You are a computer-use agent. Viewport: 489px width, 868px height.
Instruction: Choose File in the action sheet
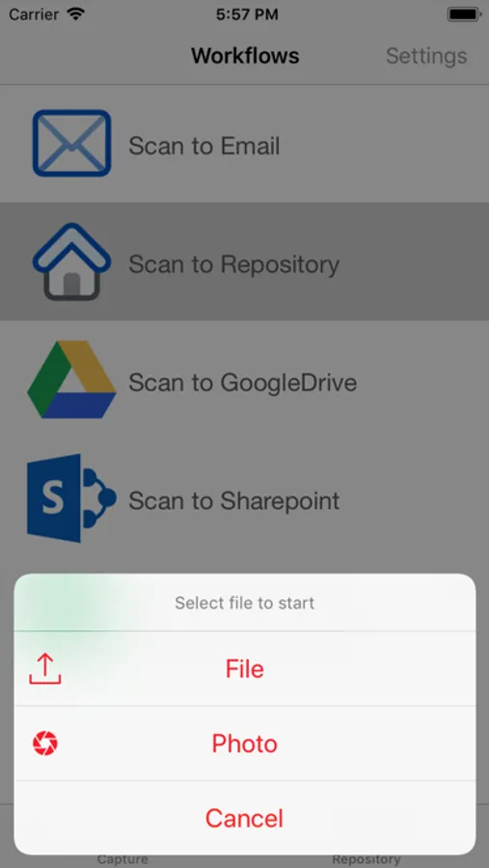(x=245, y=668)
